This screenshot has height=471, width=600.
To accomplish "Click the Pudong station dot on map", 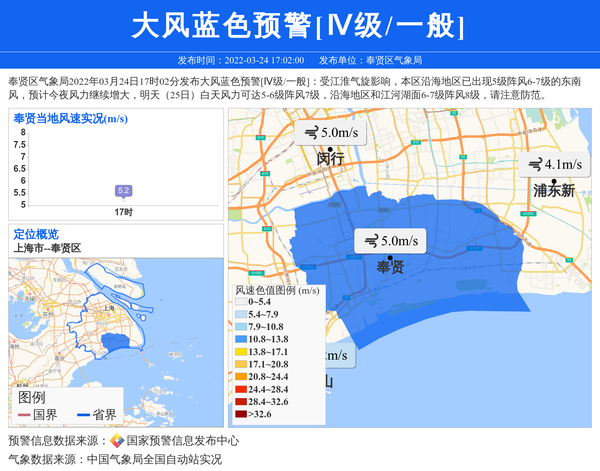I will pyautogui.click(x=554, y=181).
